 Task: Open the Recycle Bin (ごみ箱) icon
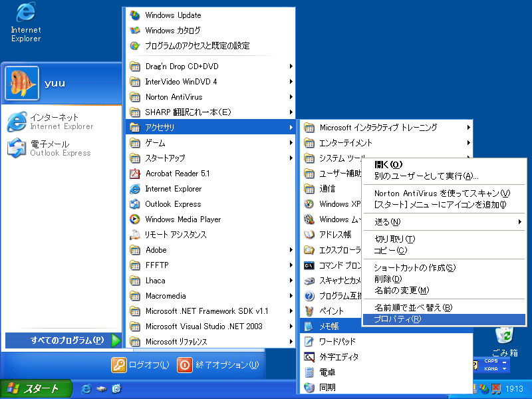505,334
